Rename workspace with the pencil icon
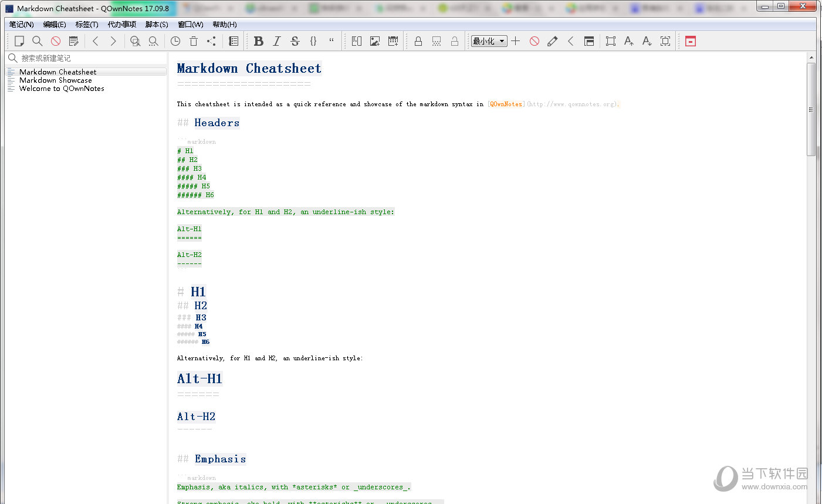The height and width of the screenshot is (504, 822). pos(553,41)
